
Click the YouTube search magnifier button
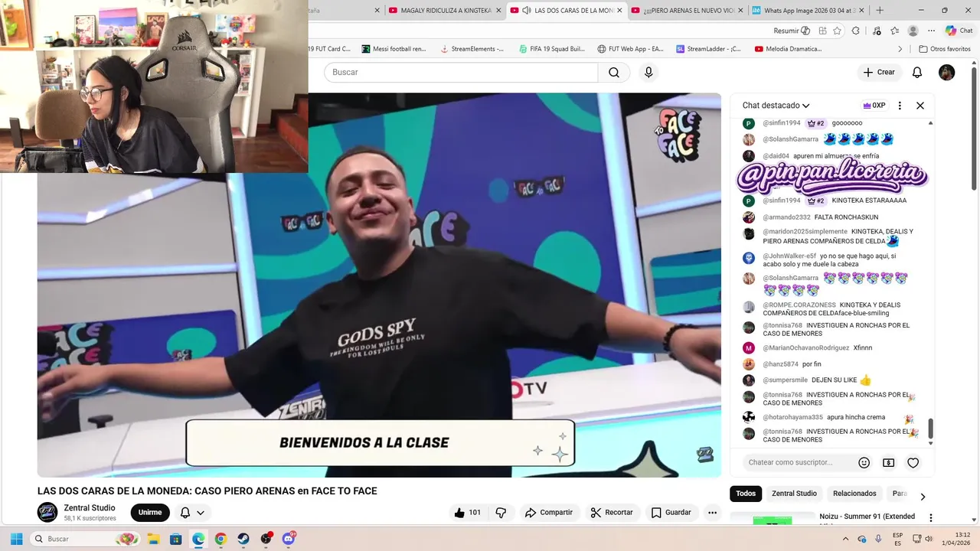(614, 72)
